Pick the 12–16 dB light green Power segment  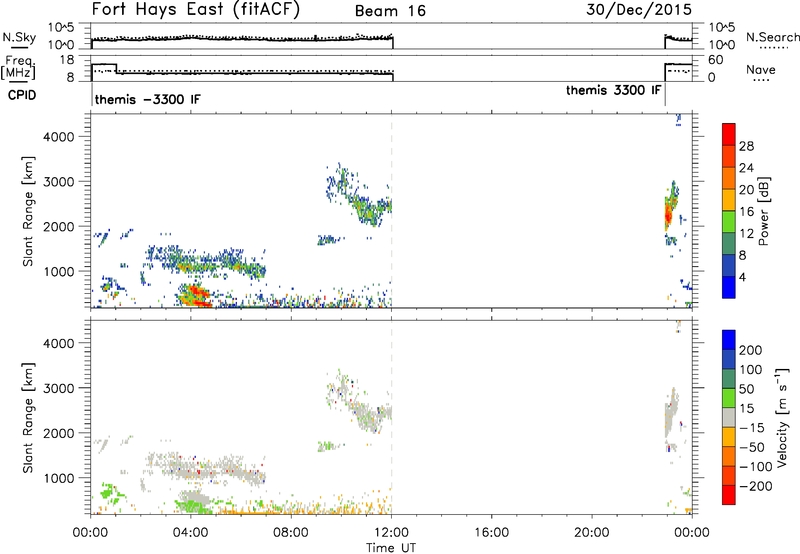[x=729, y=221]
